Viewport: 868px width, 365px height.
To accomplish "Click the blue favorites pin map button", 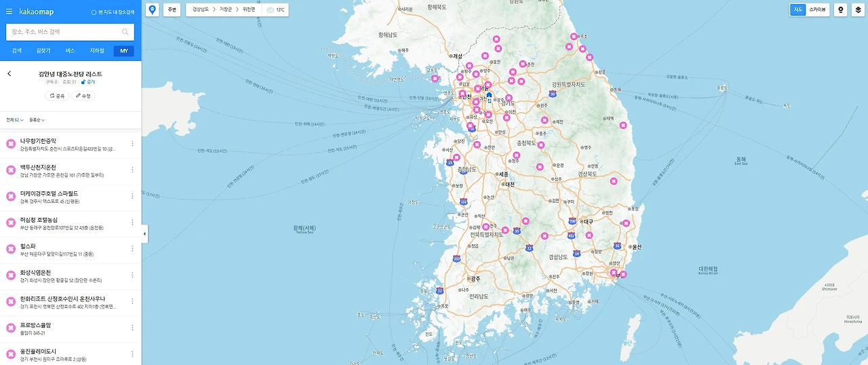I will 151,9.
